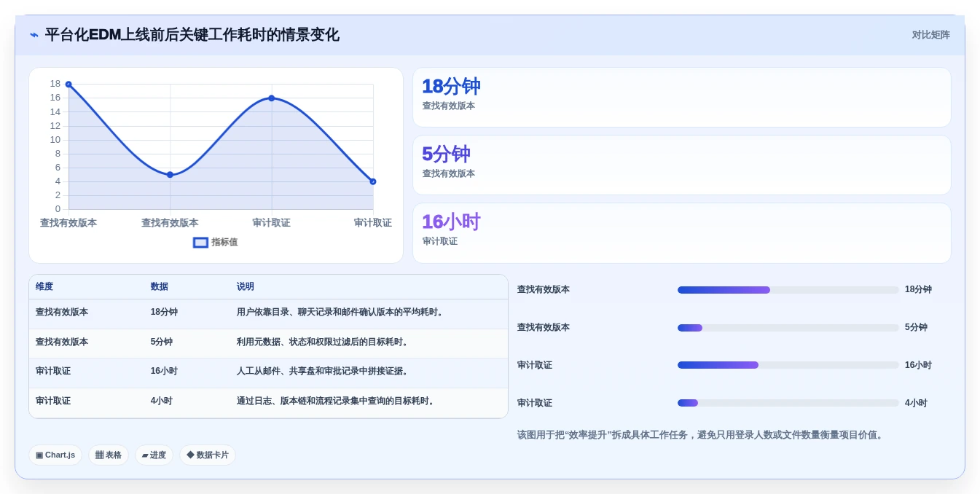This screenshot has width=980, height=494.
Task: Select the chart data point at value 5
Action: 170,175
